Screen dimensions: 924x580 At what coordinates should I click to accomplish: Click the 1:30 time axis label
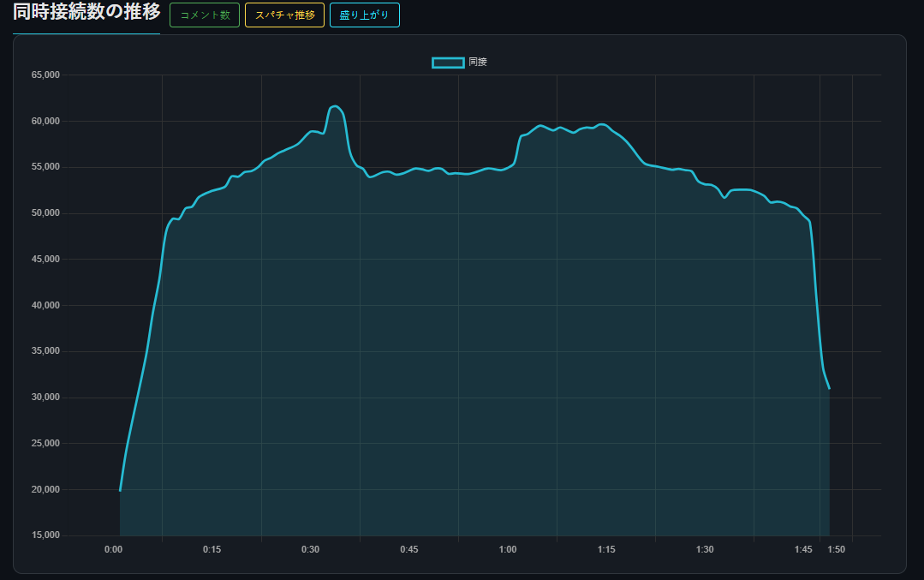(705, 549)
